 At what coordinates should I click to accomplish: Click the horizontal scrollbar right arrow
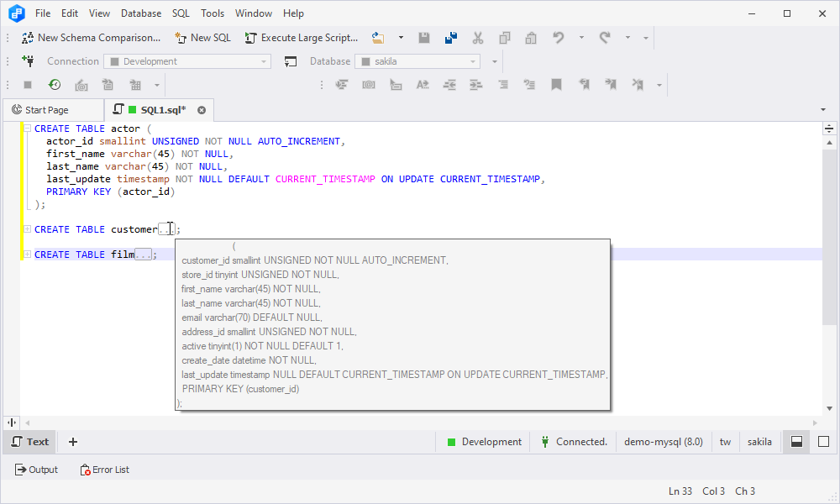click(x=816, y=423)
